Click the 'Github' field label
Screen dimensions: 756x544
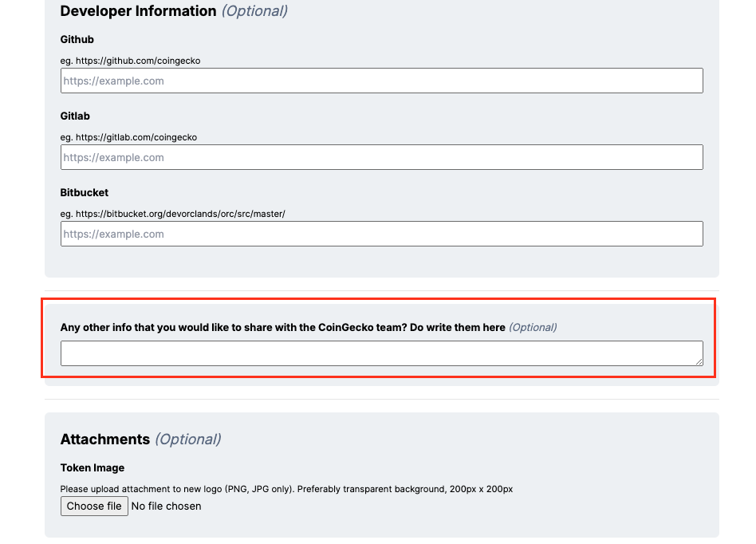pyautogui.click(x=77, y=40)
